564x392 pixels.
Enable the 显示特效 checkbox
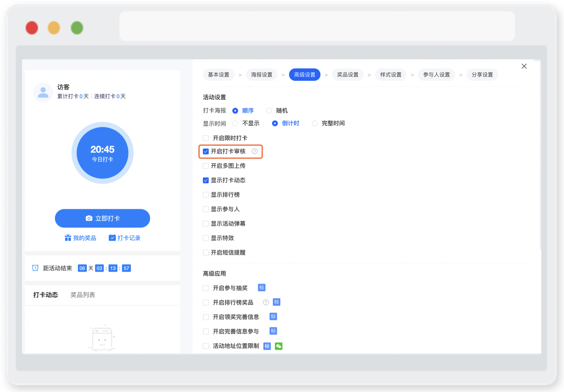click(206, 238)
